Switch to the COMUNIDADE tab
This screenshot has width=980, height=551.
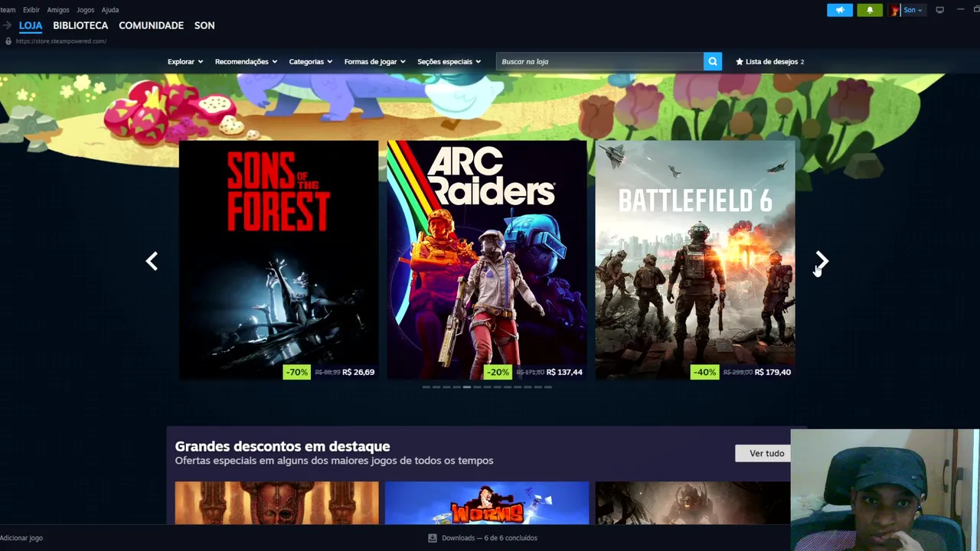pyautogui.click(x=151, y=25)
